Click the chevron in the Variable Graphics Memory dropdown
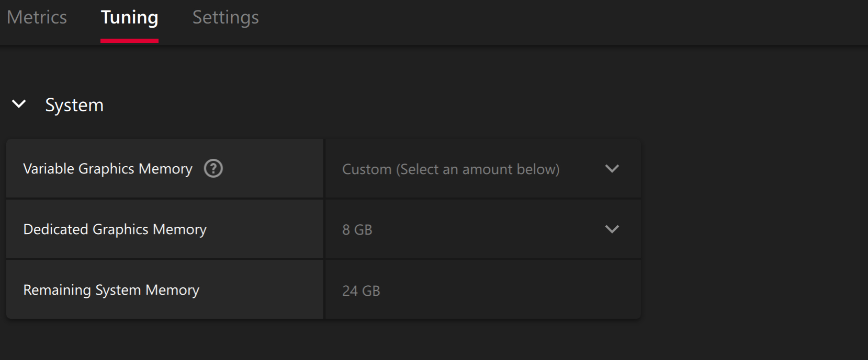The height and width of the screenshot is (360, 868). [x=612, y=169]
